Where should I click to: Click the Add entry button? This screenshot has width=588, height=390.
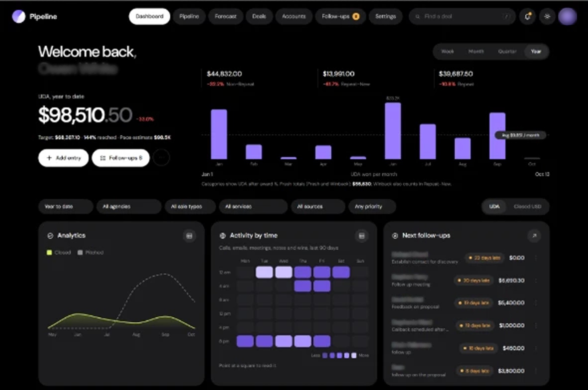63,158
